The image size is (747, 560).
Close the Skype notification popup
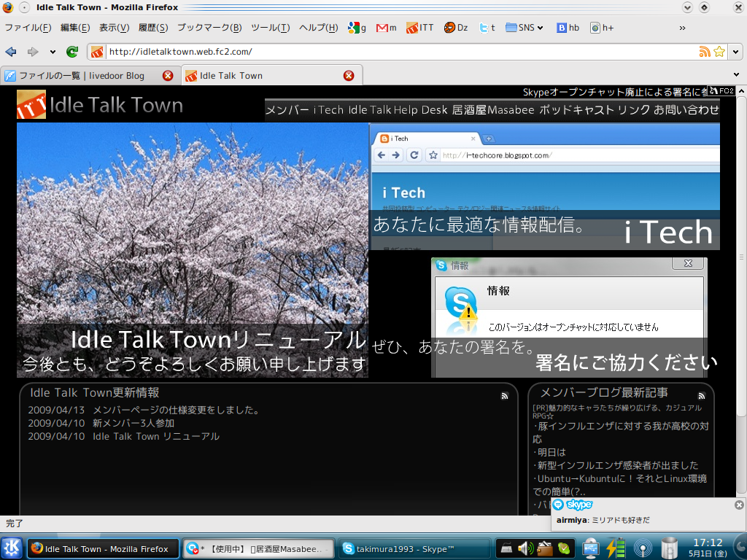[x=739, y=505]
